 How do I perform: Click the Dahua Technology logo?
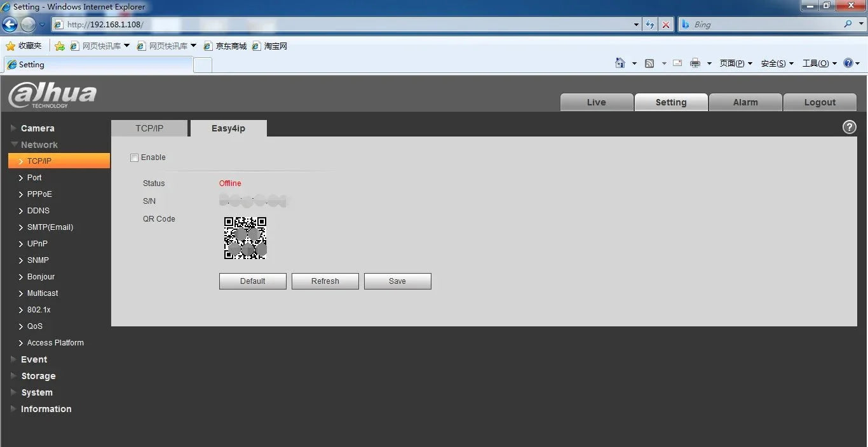52,95
